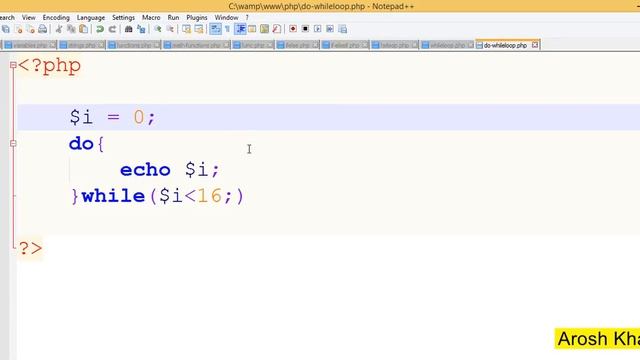The height and width of the screenshot is (360, 640).
Task: Click the closing ?> tag
Action: (x=31, y=248)
